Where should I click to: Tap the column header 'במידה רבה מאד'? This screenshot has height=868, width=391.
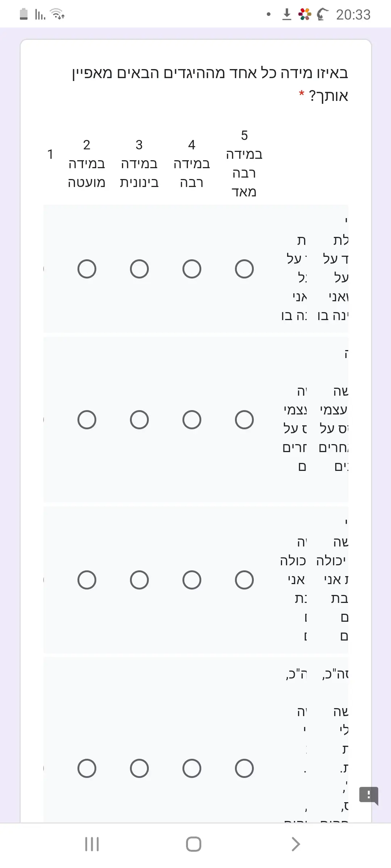tap(244, 164)
